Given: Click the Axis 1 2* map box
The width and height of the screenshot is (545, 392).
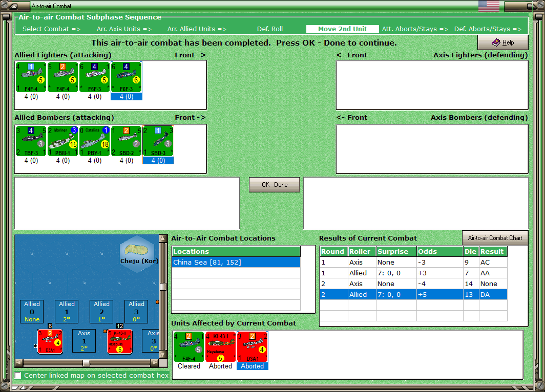Looking at the screenshot, I should click(84, 341).
